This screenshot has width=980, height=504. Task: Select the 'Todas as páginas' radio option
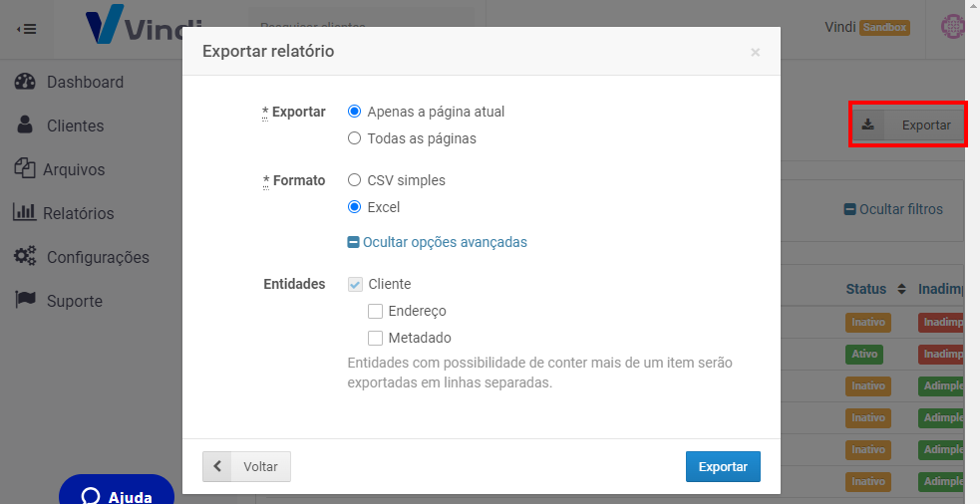click(354, 138)
